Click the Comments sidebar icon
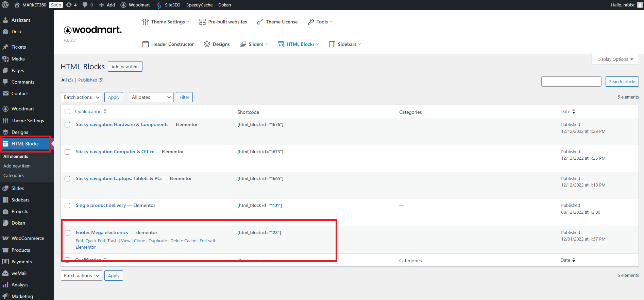This screenshot has width=644, height=300. (x=5, y=82)
